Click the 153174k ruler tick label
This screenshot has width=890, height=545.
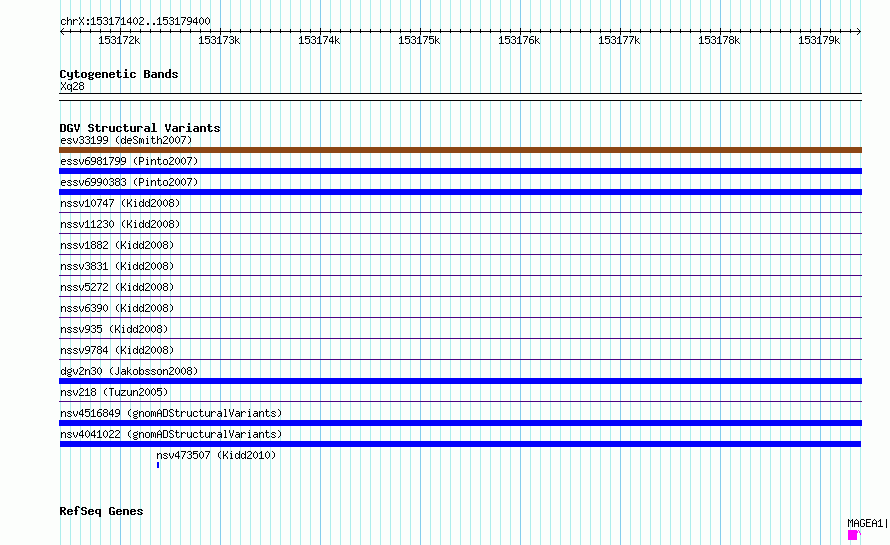tap(319, 40)
